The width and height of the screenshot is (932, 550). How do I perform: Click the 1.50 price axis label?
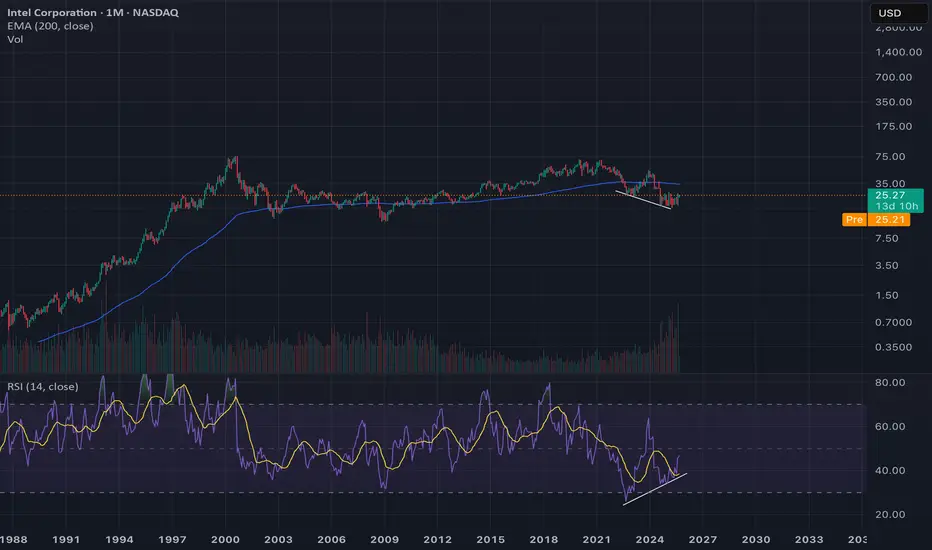pos(887,296)
